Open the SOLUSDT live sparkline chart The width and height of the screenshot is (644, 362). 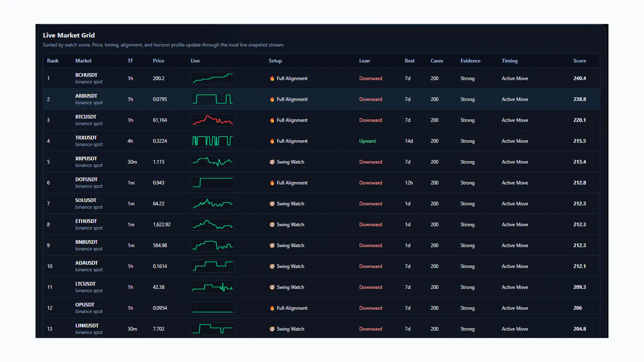[x=213, y=204]
